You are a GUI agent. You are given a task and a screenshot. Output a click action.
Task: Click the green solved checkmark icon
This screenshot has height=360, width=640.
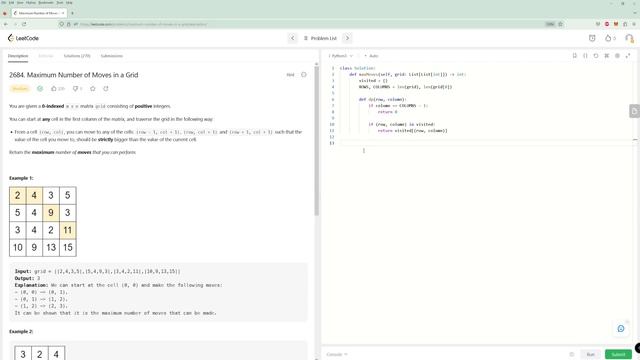point(40,89)
